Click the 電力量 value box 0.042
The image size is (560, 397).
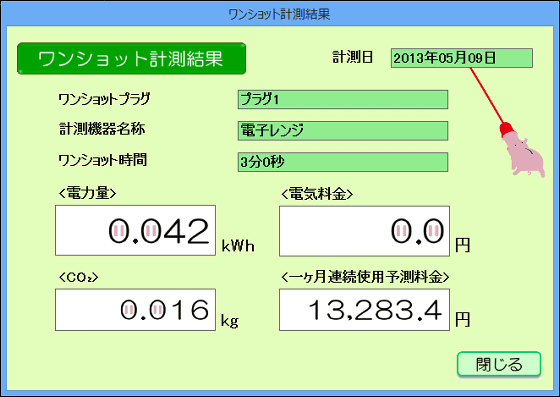point(135,230)
